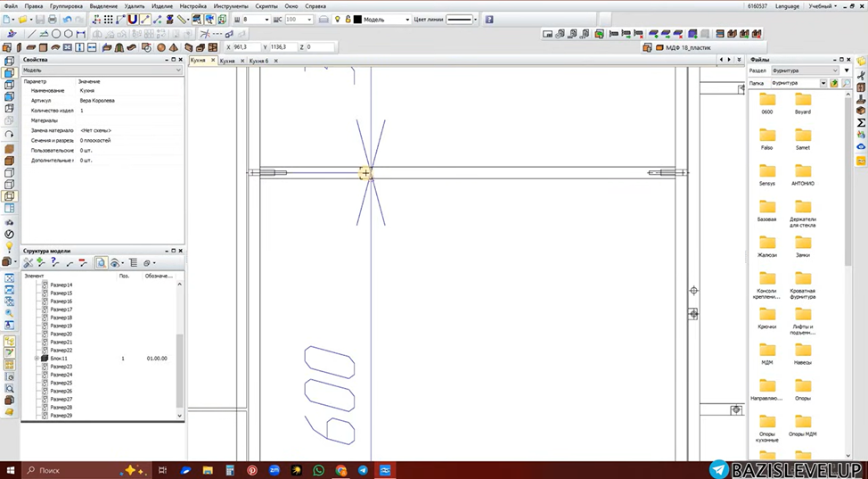This screenshot has width=868, height=479.
Task: Select Размер25 in the model structure
Action: click(x=61, y=383)
